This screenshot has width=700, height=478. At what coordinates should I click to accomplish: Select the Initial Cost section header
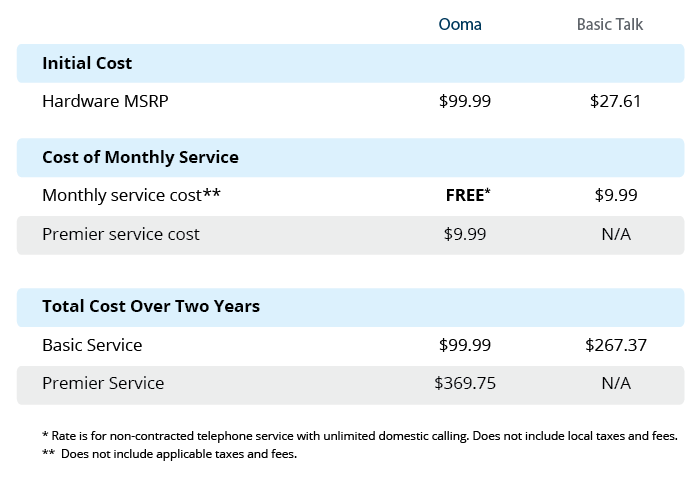tap(87, 63)
